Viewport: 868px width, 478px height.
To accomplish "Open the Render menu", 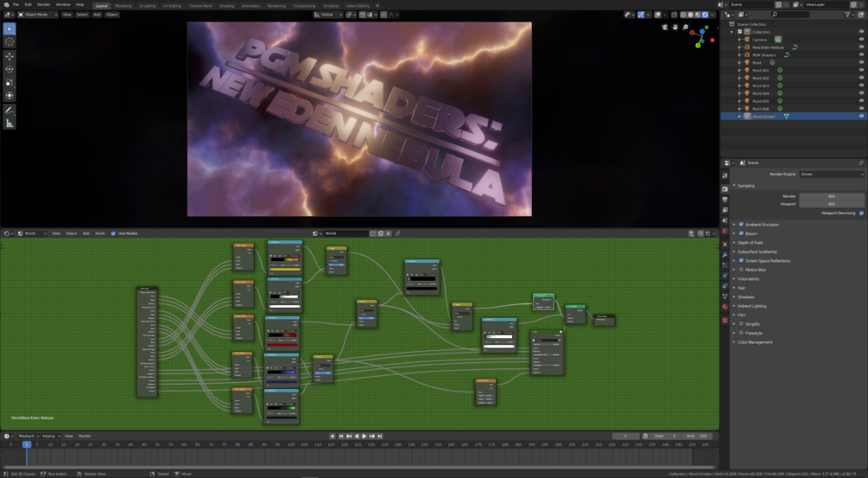I will tap(43, 4).
